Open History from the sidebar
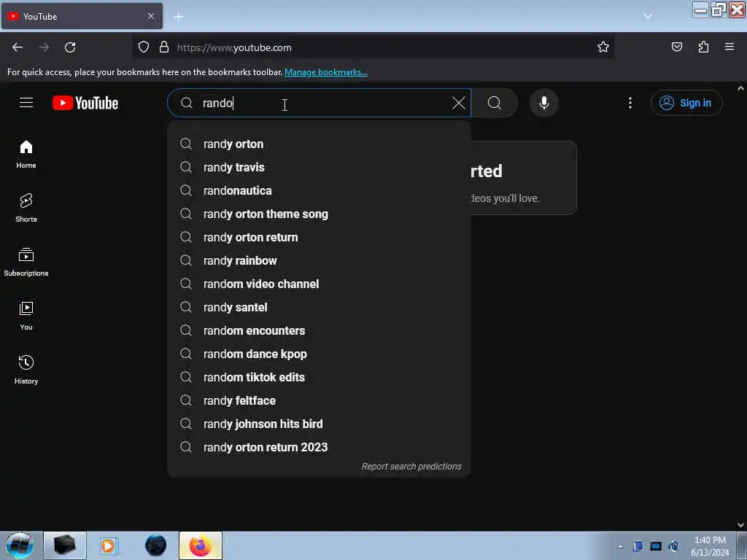 tap(26, 370)
